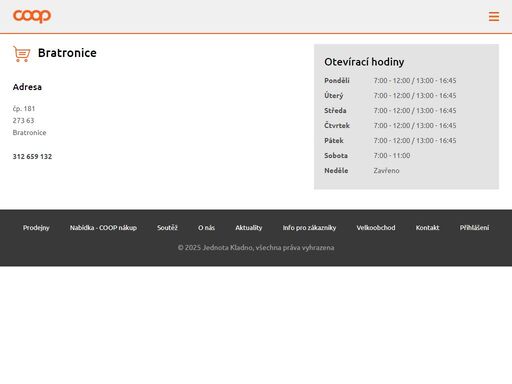
Task: Click the Adresa heading
Action: pos(27,87)
